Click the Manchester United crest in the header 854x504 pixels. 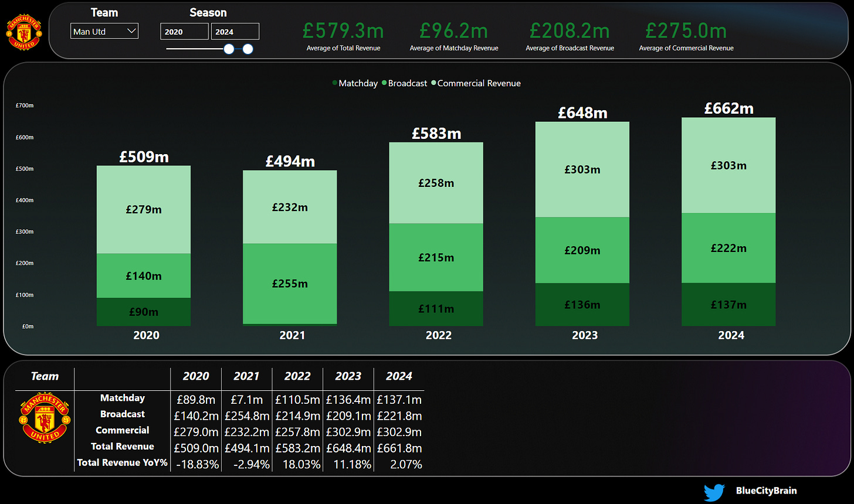pyautogui.click(x=24, y=32)
